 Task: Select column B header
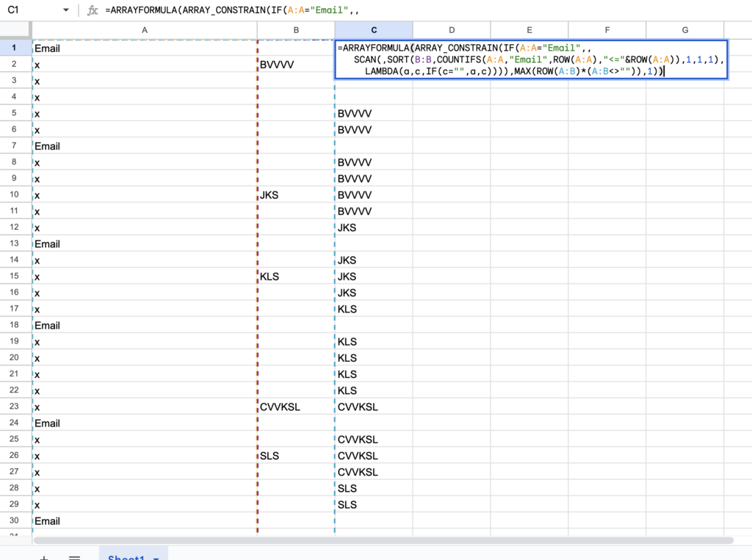coord(296,30)
